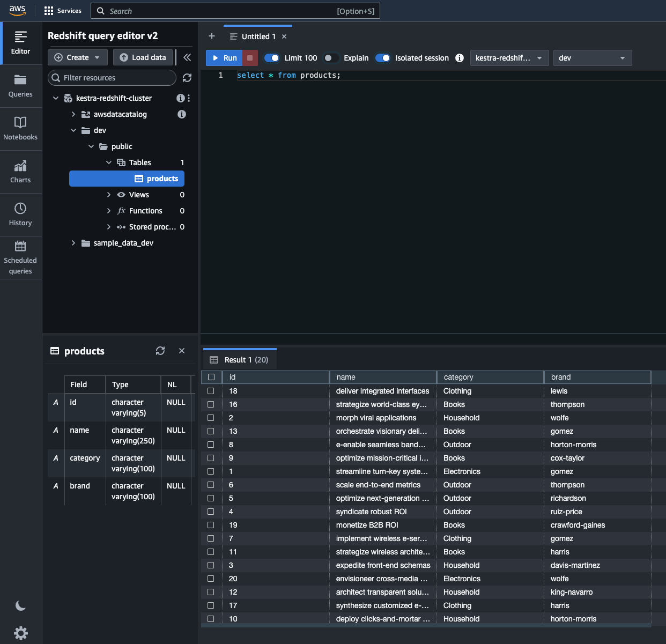This screenshot has width=666, height=644.
Task: Enable the Explain toggle
Action: click(x=330, y=58)
